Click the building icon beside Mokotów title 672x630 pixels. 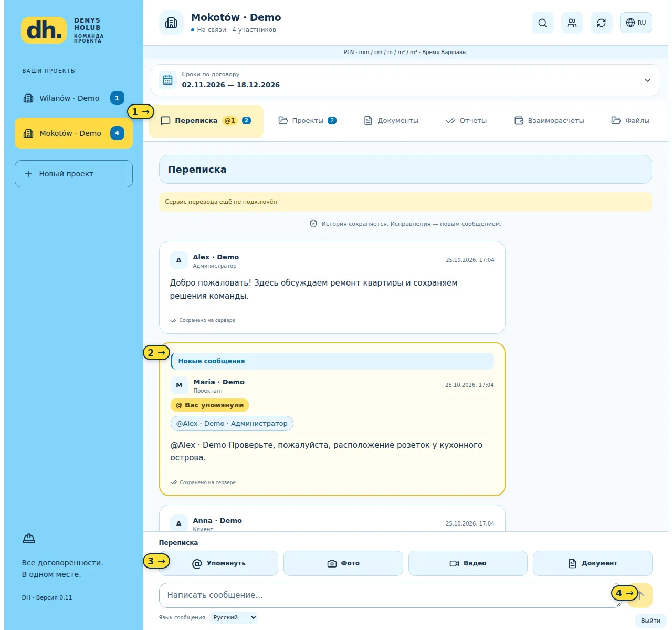point(171,23)
